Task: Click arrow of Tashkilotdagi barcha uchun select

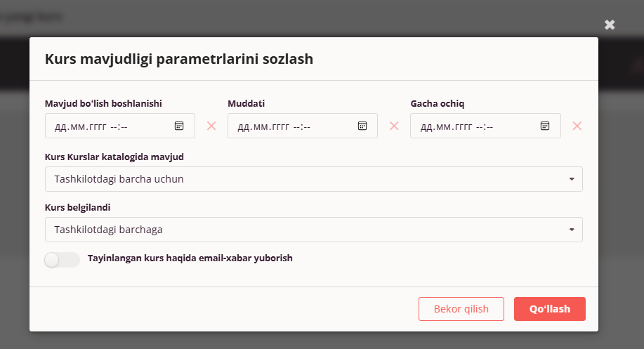Action: [572, 179]
